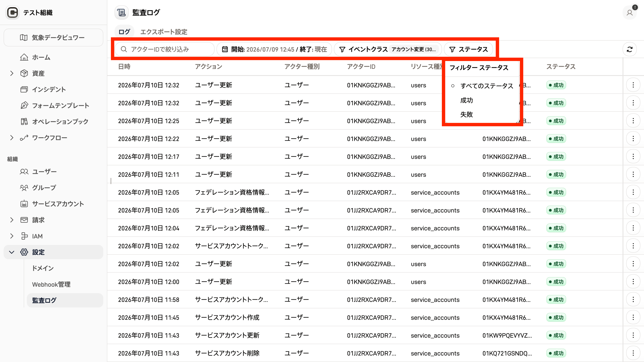Open row menu for 12:22 ユーザー更新 entry
The height and width of the screenshot is (362, 644).
point(633,139)
